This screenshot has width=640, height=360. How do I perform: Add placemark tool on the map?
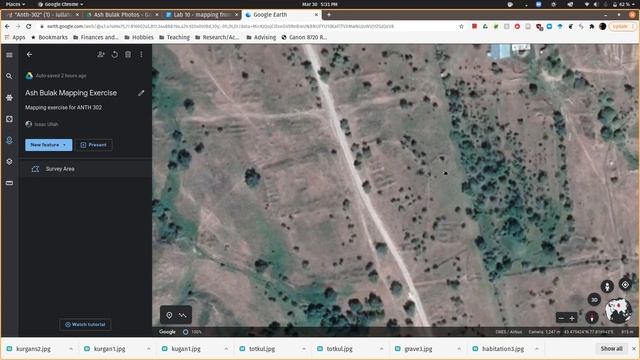169,315
